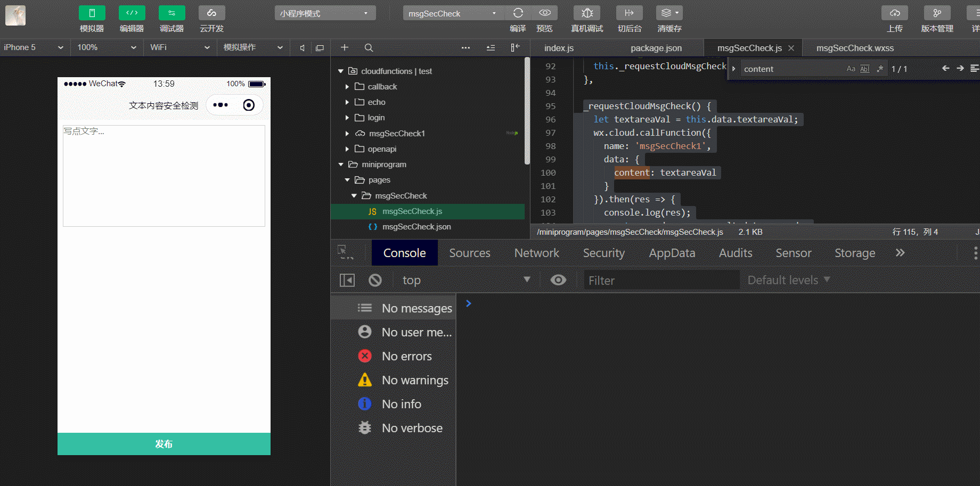Screen dimensions: 980x486
Task: Open the 小程序模式 mode dropdown
Action: pyautogui.click(x=325, y=13)
